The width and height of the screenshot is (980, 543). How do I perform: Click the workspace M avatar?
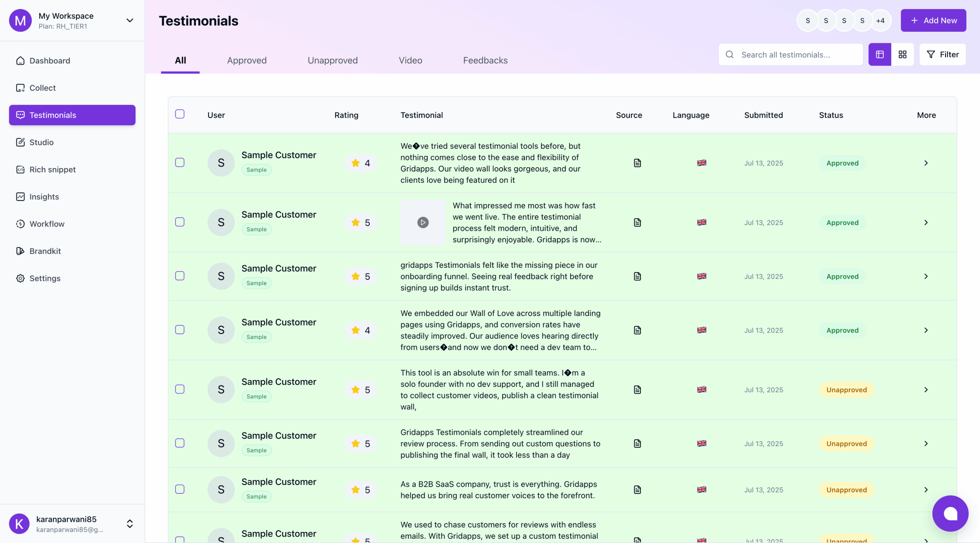click(x=20, y=20)
